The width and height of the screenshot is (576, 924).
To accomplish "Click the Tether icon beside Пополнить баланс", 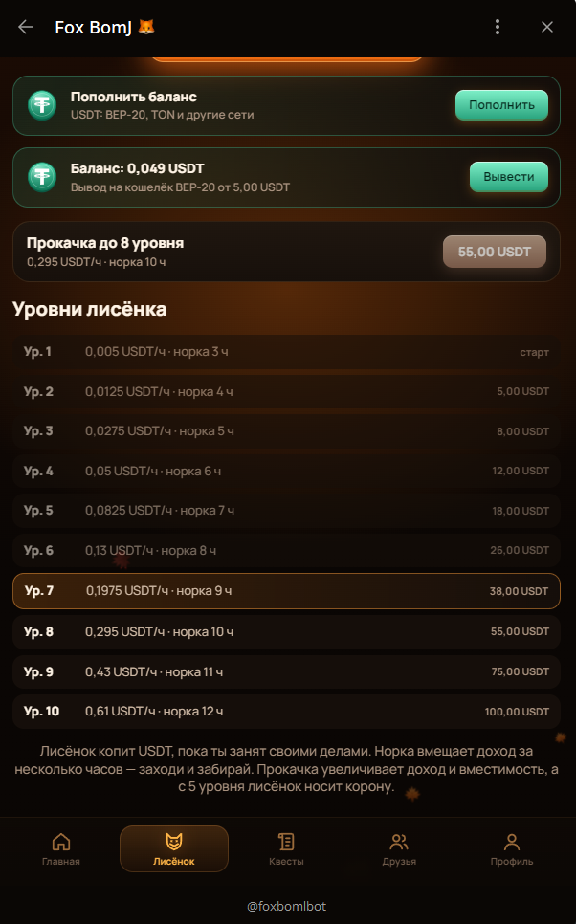I will [42, 105].
